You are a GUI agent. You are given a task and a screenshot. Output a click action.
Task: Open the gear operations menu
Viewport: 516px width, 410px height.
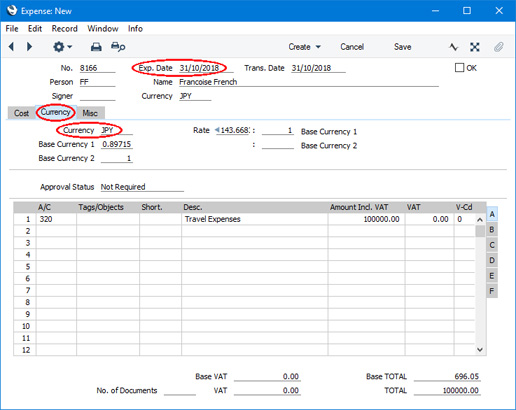click(x=62, y=47)
